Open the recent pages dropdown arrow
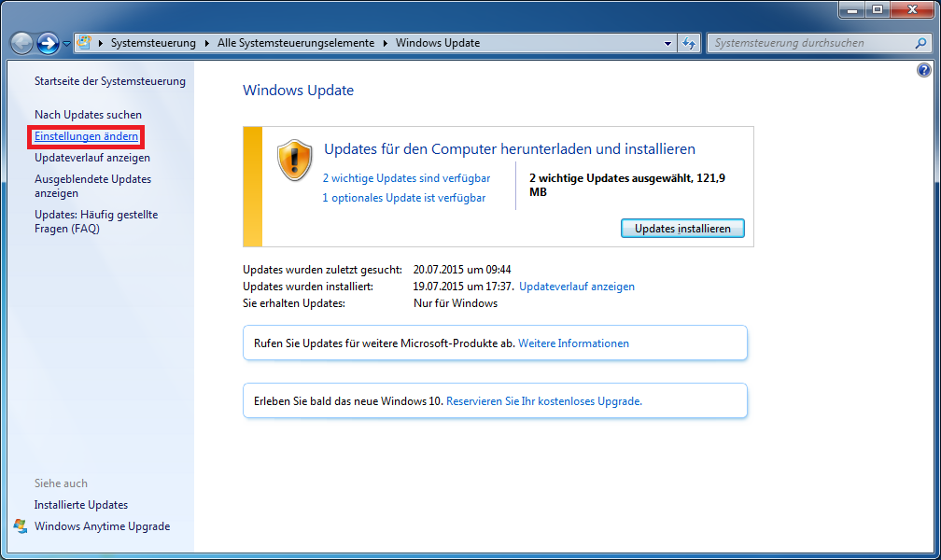The height and width of the screenshot is (560, 941). click(66, 44)
